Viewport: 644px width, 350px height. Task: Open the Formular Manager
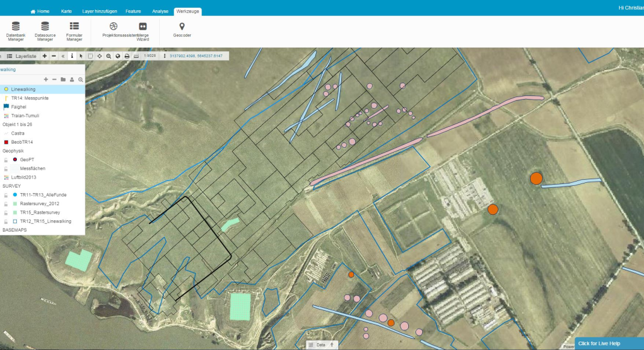click(74, 30)
